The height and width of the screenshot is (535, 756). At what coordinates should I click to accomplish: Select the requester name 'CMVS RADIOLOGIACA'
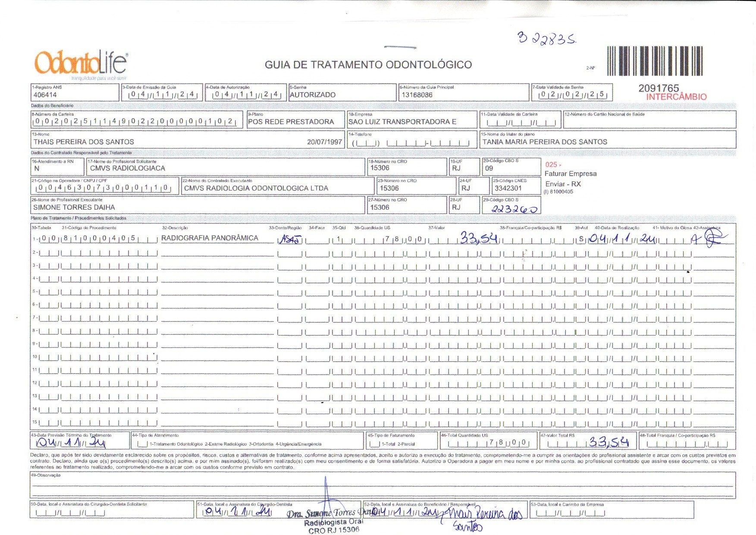[128, 168]
